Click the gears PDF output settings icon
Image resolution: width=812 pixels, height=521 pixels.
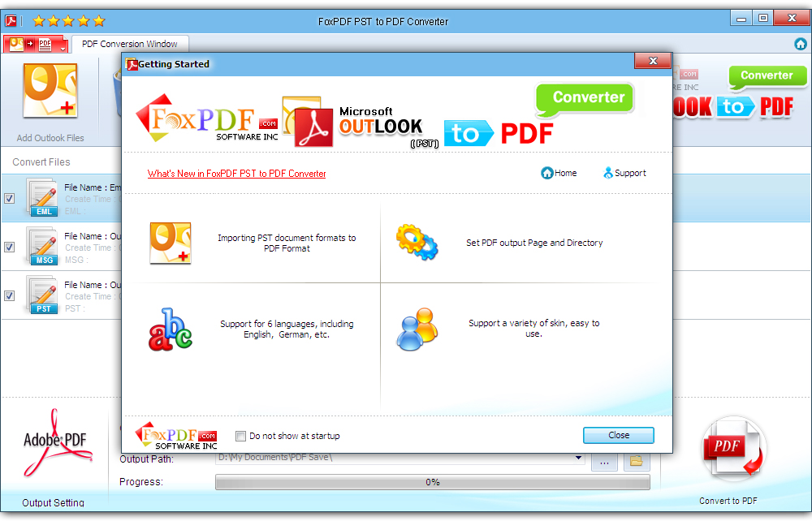[417, 242]
